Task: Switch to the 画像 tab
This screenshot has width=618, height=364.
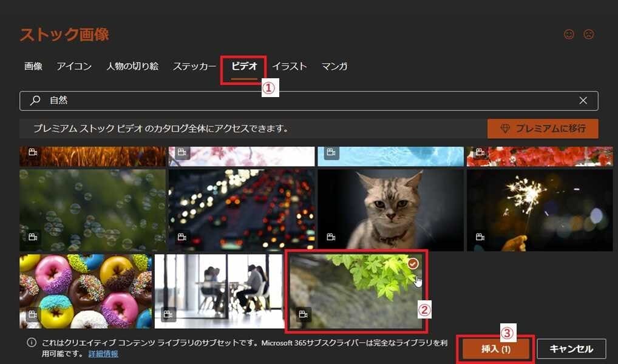Action: tap(33, 66)
